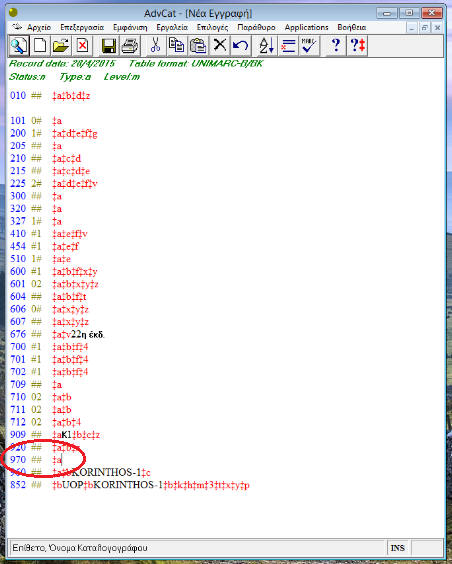Open the Επιλογές menu
This screenshot has height=564, width=452.
pos(213,27)
